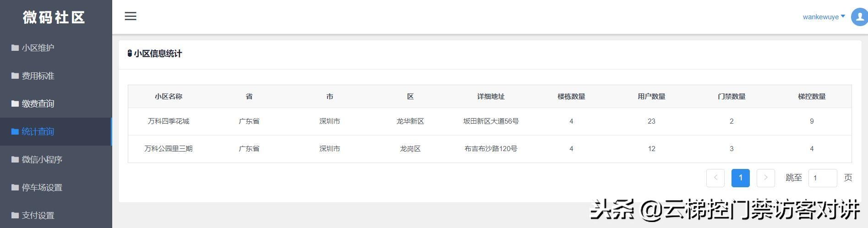Select the 万科四季花城 row name
This screenshot has width=868, height=228.
(169, 121)
